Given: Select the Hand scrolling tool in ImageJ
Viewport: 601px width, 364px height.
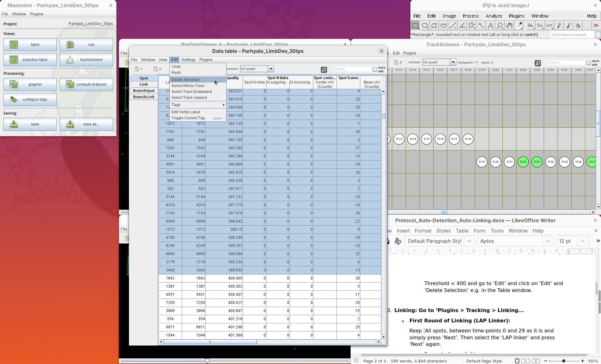Looking at the screenshot, I should pyautogui.click(x=509, y=26).
